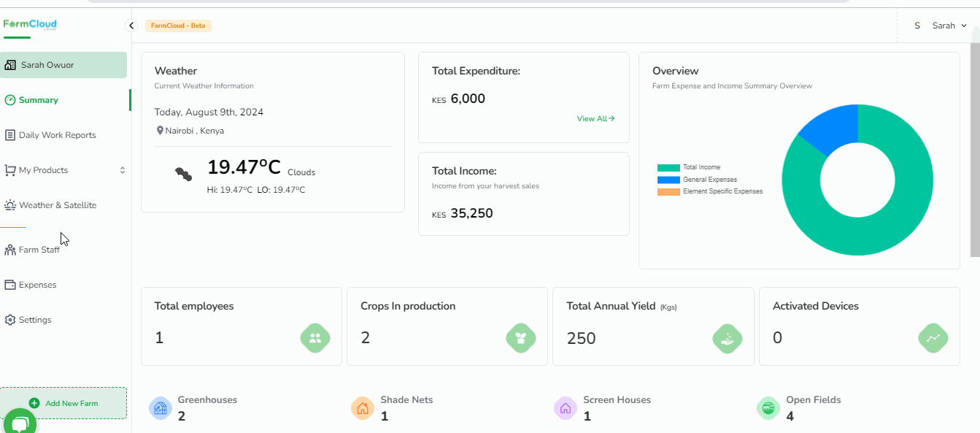Click the Overview card heading
980x433 pixels.
pyautogui.click(x=676, y=71)
